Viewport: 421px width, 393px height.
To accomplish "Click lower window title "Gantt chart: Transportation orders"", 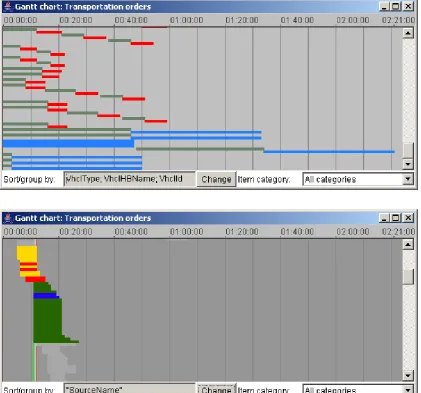I will [83, 218].
